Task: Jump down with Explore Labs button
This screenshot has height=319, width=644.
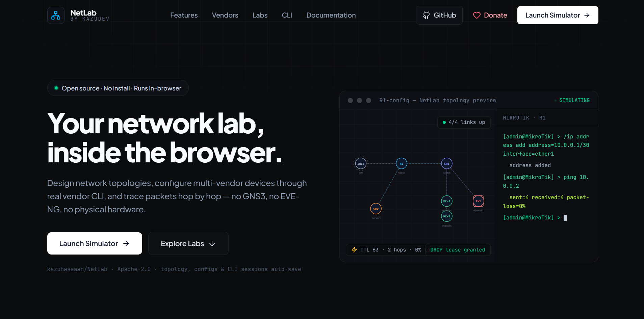Action: coord(188,243)
